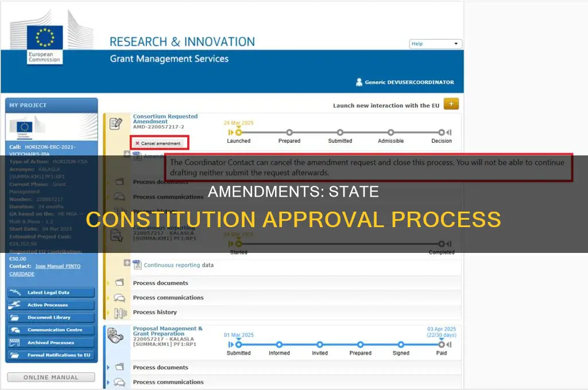Select the Consortium Requested Amendment notepad icon
588x390 pixels.
(x=115, y=122)
